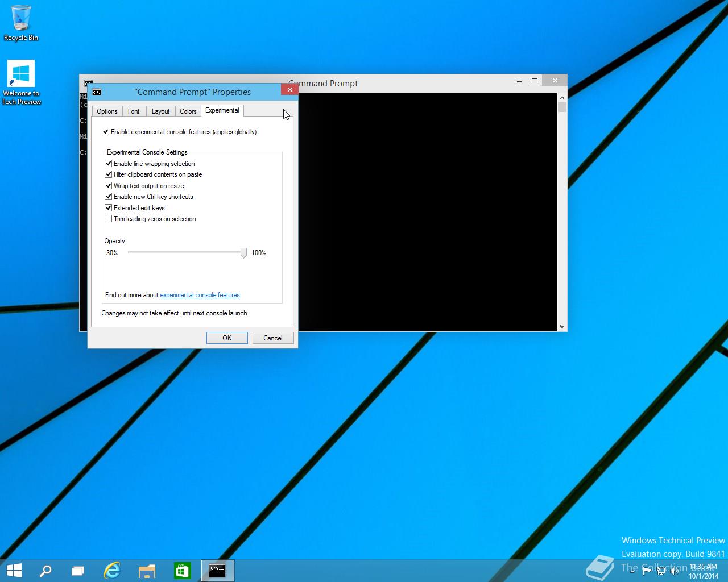This screenshot has width=728, height=582.
Task: Open the Colors tab
Action: [188, 111]
